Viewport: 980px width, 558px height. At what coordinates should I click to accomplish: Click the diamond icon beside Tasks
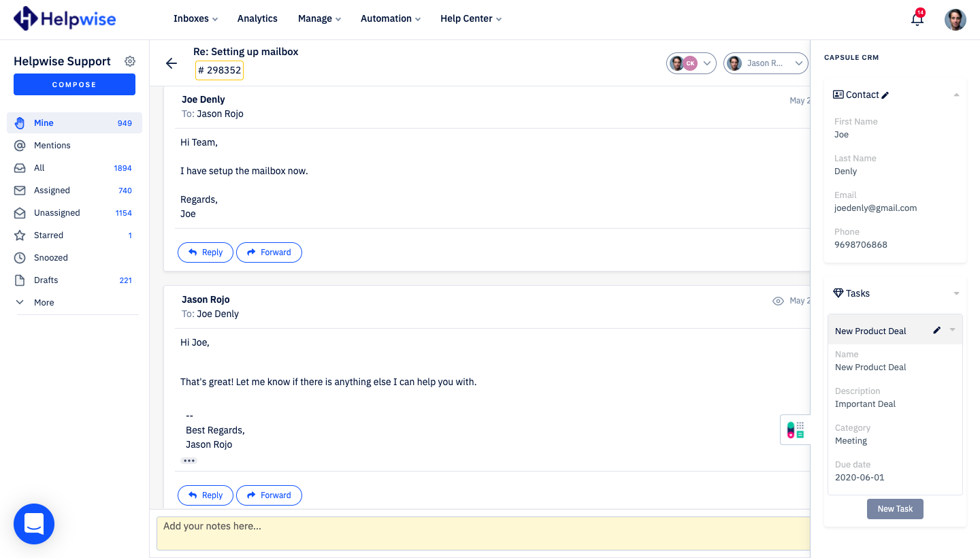(x=838, y=293)
